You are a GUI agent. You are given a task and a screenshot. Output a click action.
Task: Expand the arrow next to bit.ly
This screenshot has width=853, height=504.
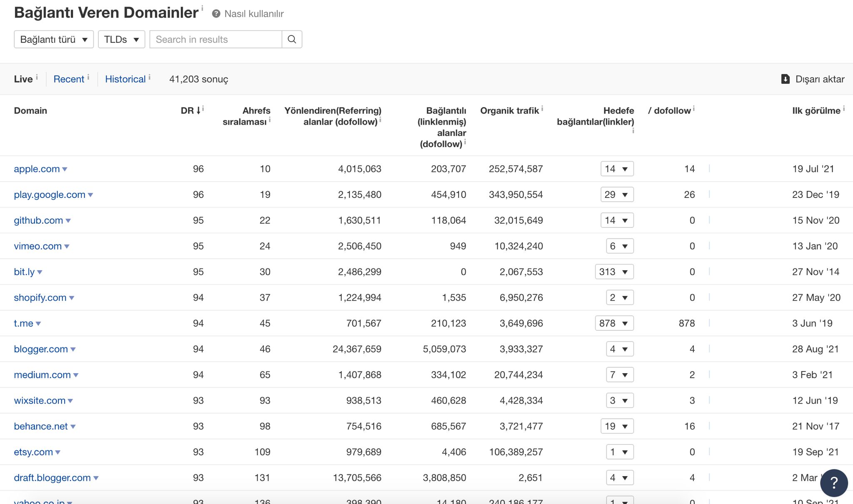[40, 272]
